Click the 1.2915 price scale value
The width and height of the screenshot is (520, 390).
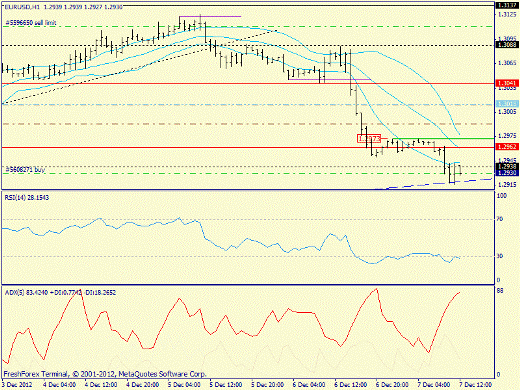point(507,184)
